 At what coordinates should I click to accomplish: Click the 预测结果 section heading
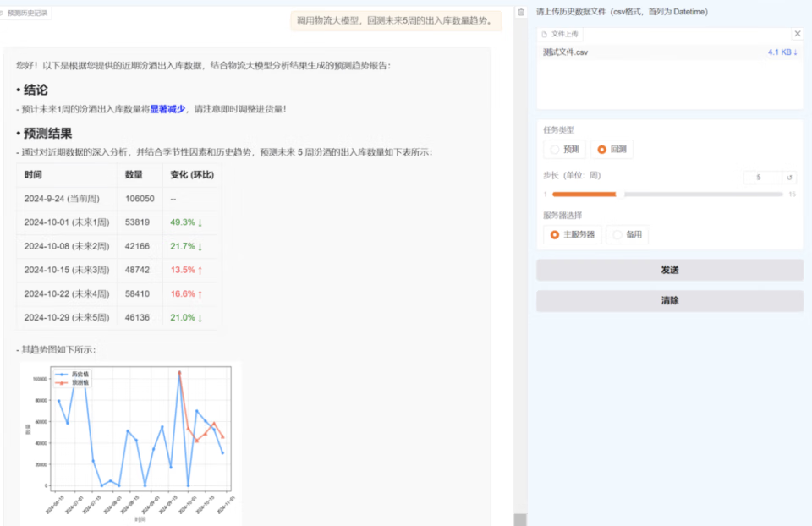(x=47, y=134)
